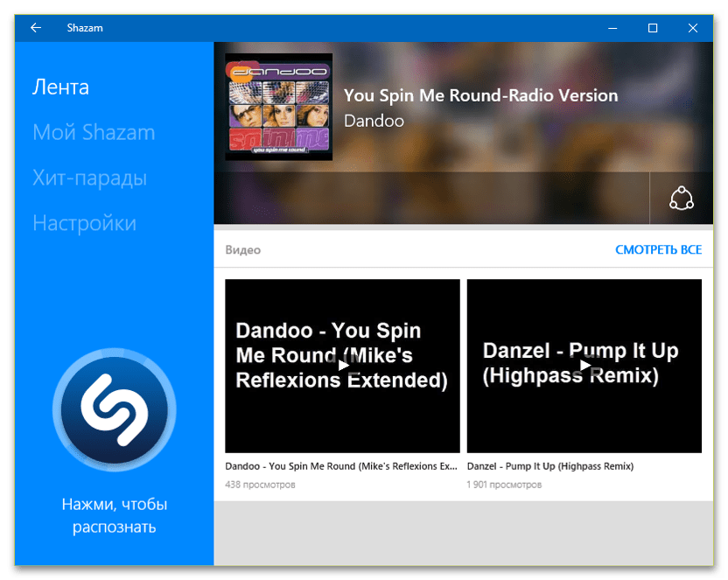Click the СМОТРЕТЬ ВСЕ link

coord(658,250)
